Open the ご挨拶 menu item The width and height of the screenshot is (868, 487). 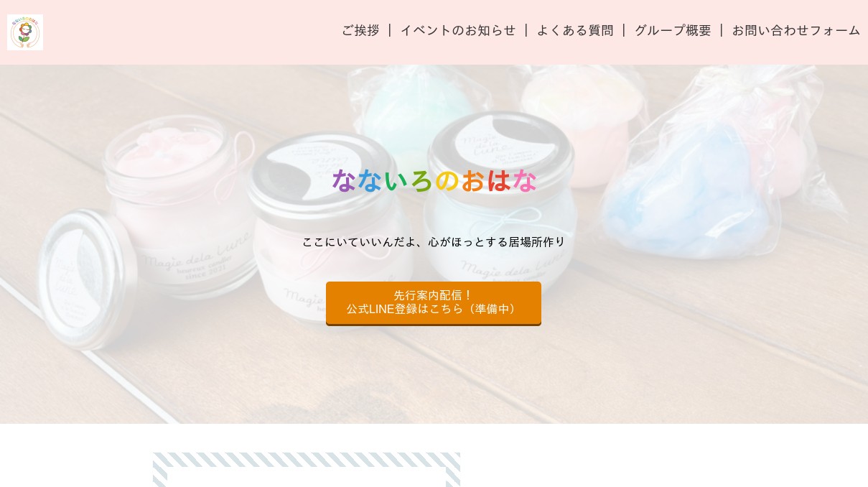tap(360, 30)
